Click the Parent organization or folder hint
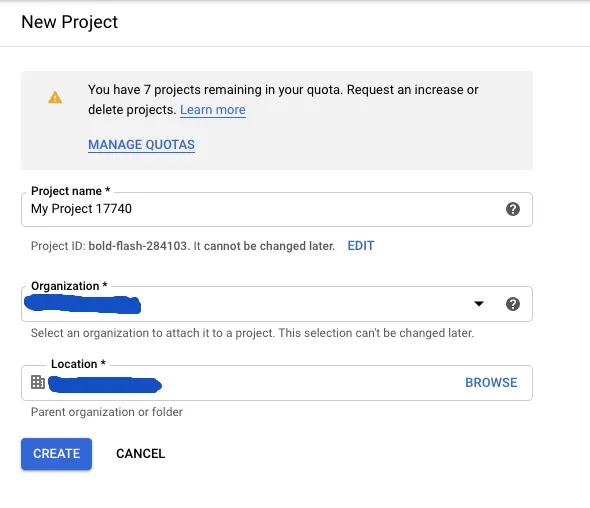 click(106, 412)
